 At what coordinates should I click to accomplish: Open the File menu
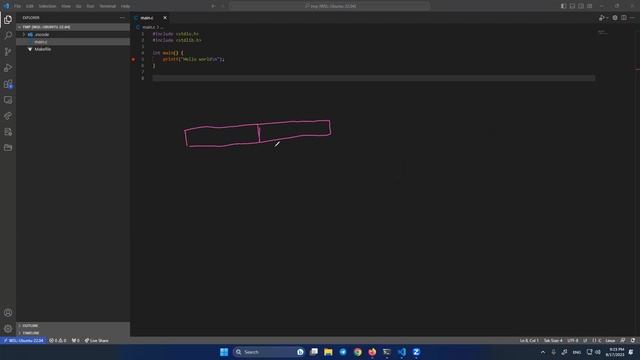point(17,6)
